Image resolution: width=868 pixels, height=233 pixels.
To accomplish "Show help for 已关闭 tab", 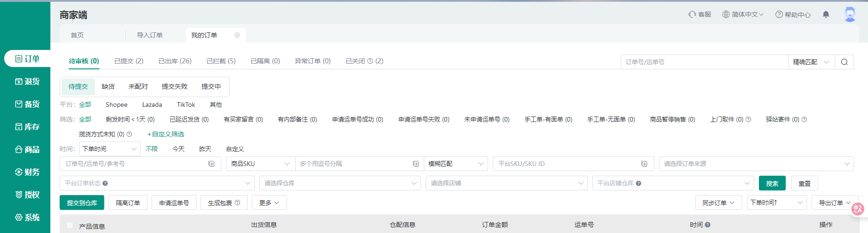I will point(370,61).
